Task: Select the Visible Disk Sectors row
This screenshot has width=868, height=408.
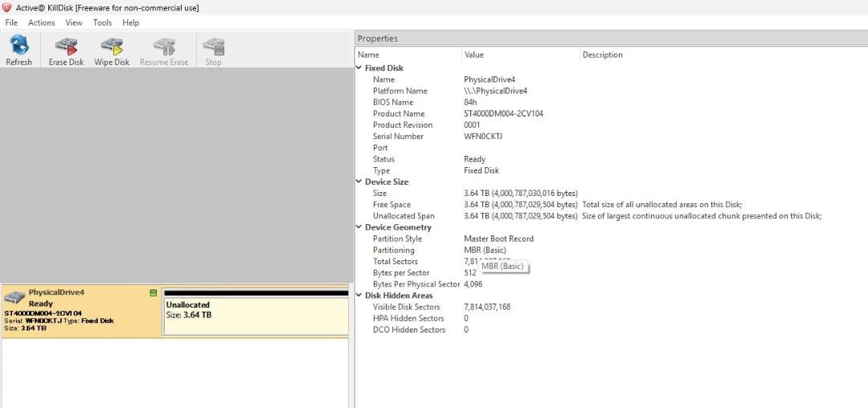Action: [611, 307]
